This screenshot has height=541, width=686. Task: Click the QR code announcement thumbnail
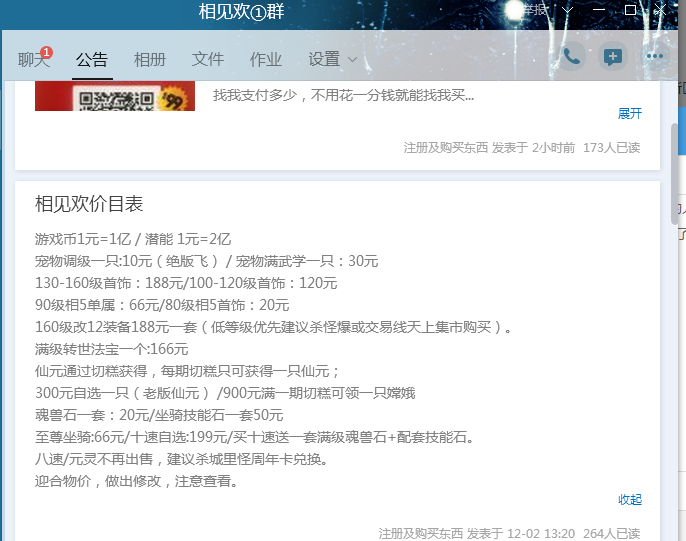113,100
